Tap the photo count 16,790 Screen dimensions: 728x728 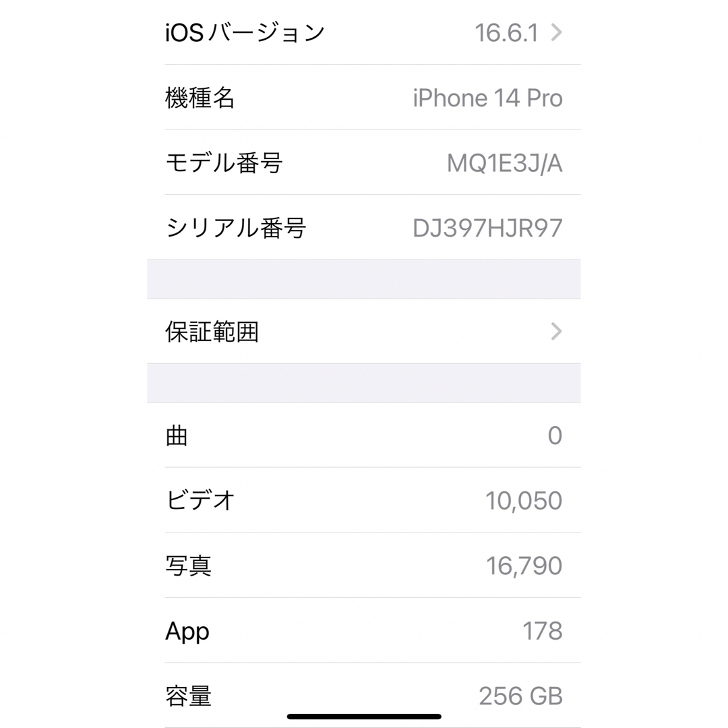(524, 566)
